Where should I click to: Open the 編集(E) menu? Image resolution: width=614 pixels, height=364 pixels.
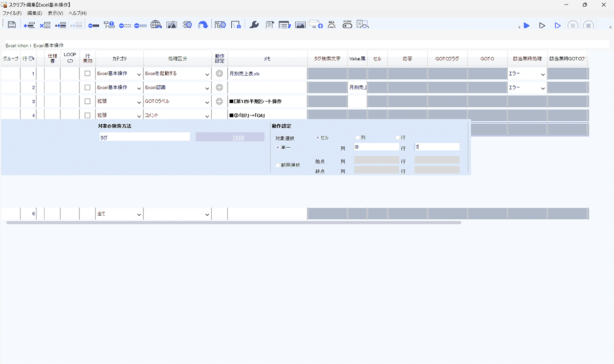(35, 13)
